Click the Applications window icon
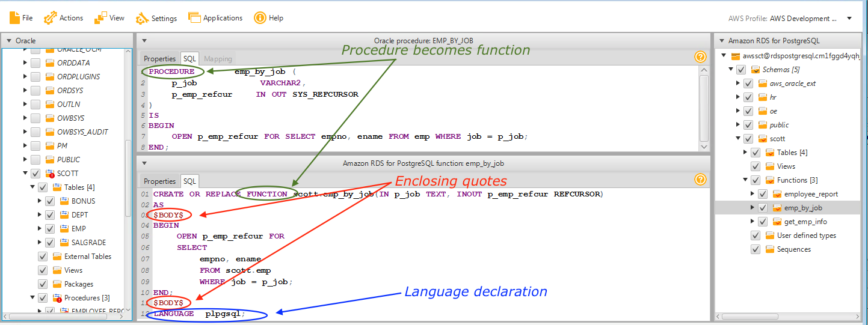Viewport: 868px width, 325px height. [194, 17]
